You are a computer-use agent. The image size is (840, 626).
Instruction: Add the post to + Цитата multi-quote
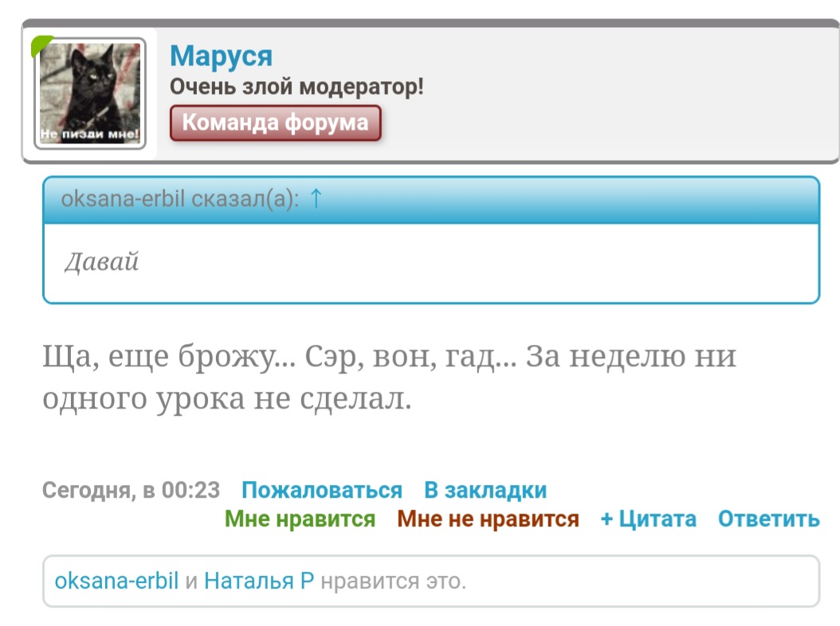[648, 518]
